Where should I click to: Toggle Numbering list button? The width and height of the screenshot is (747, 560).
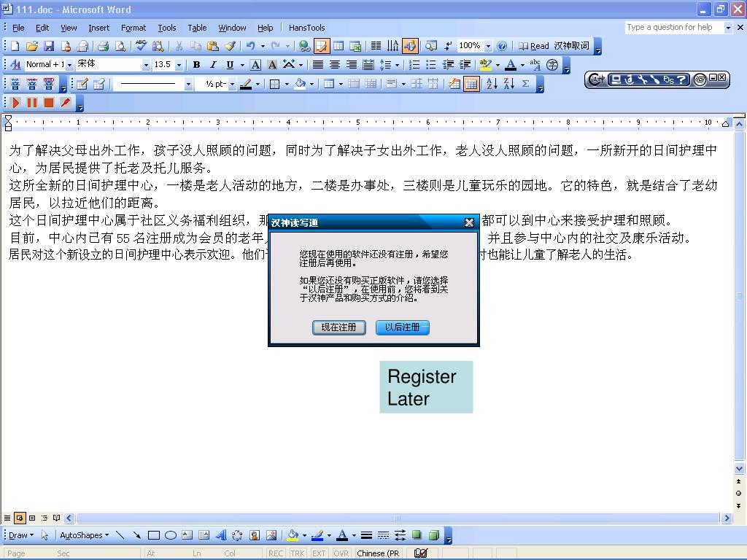point(414,65)
